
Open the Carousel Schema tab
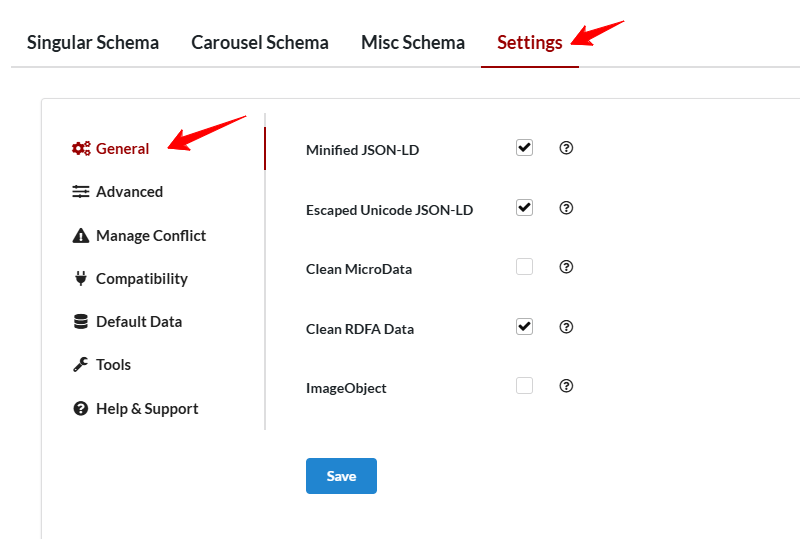[x=260, y=42]
